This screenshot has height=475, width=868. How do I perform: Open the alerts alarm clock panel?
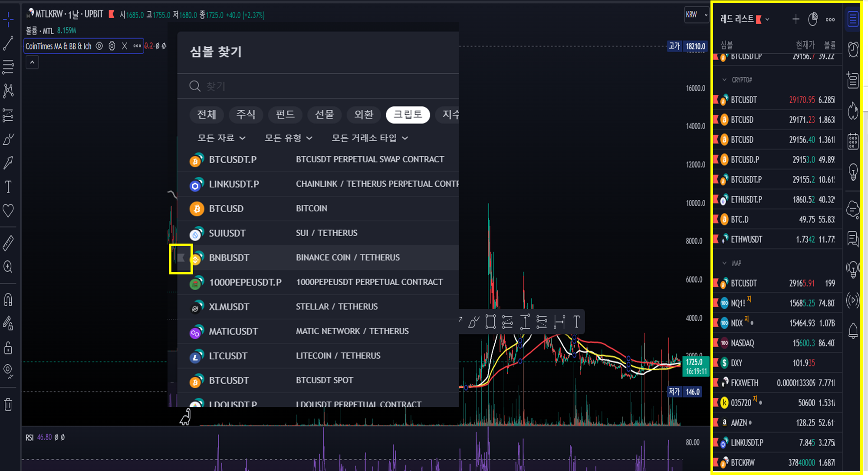click(853, 49)
